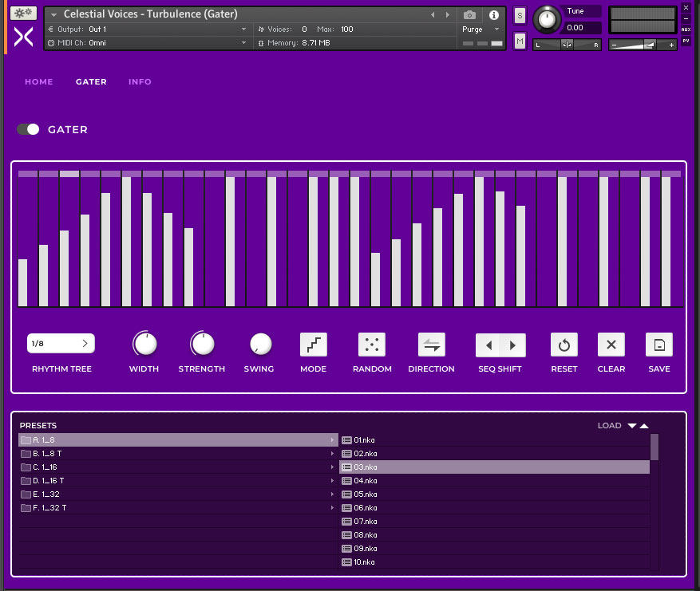Screen dimensions: 700x591
Task: Open the instrument name dropdown arrow
Action: pos(53,14)
